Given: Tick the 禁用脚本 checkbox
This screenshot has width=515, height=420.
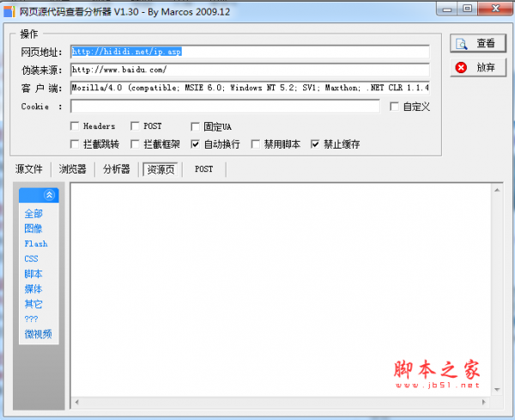Looking at the screenshot, I should point(256,144).
